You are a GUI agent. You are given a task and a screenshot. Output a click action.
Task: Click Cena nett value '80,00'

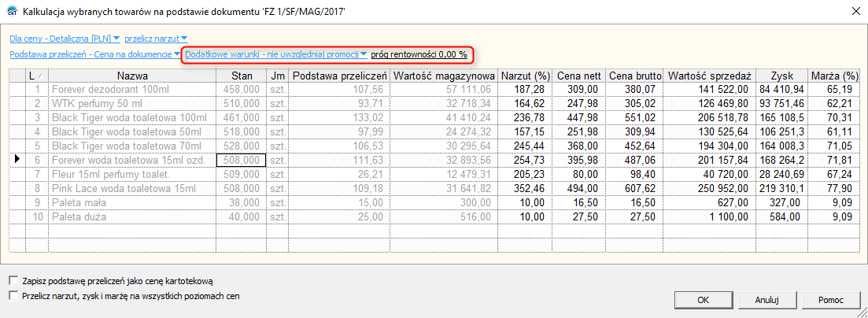pos(587,174)
